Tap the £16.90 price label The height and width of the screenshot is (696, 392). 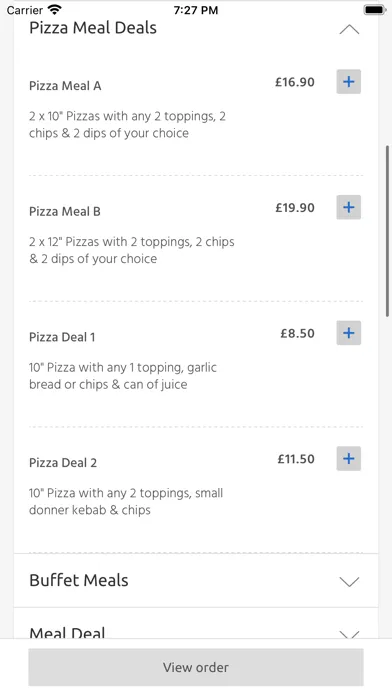pos(295,82)
